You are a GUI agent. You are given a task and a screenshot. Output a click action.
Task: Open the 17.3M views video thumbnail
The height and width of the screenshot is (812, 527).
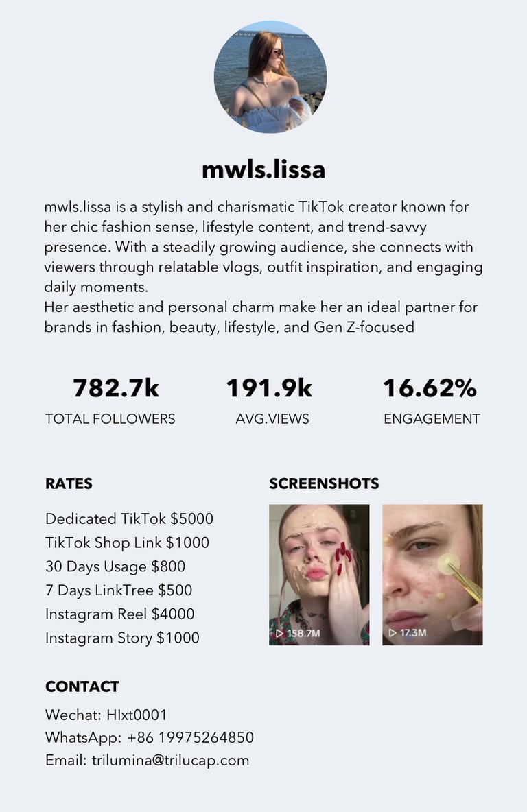pos(432,575)
